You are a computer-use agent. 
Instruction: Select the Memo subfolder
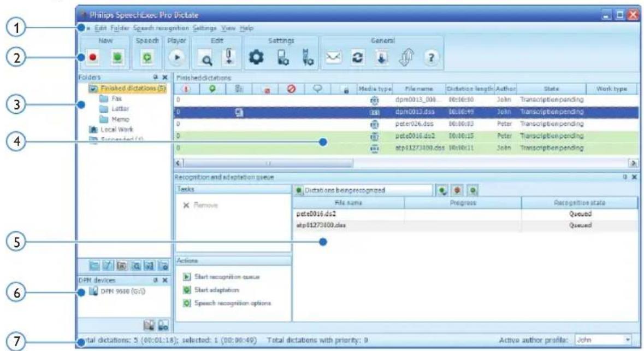[x=115, y=119]
